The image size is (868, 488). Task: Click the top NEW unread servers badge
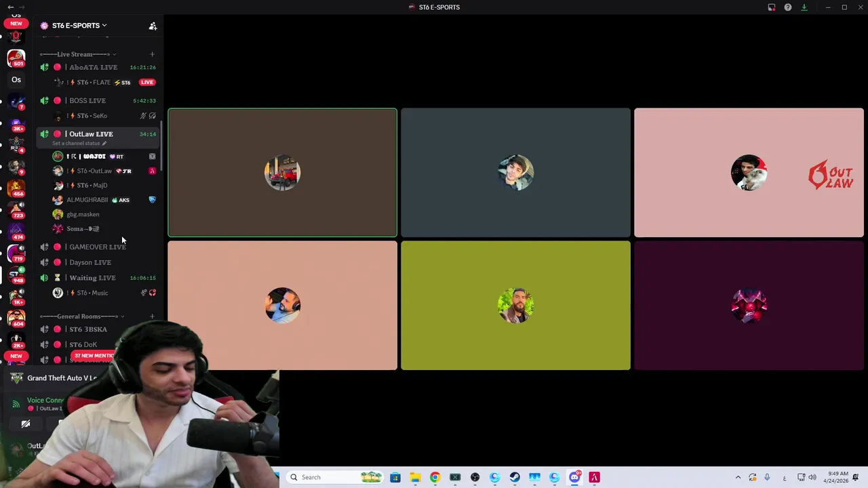(x=16, y=24)
